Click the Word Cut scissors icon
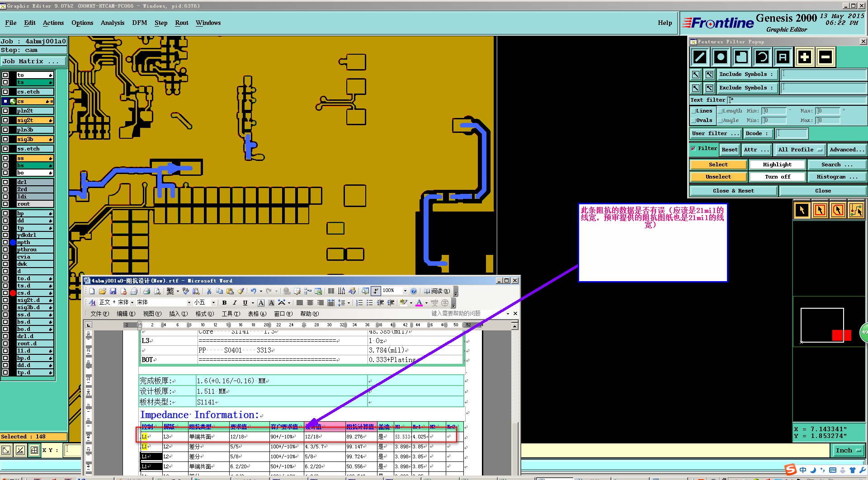The width and height of the screenshot is (868, 480). (209, 291)
